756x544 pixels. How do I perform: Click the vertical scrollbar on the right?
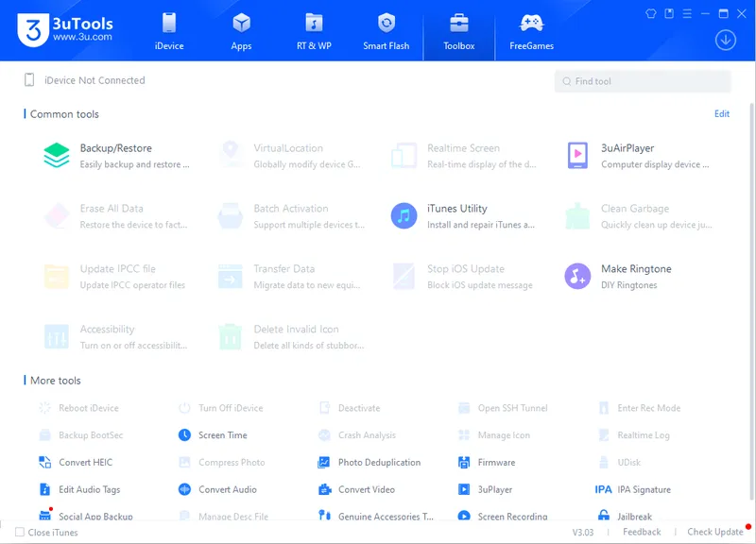pos(751,301)
